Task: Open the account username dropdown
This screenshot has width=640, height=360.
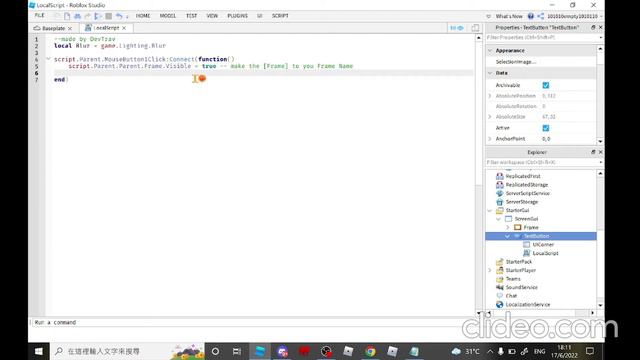Action: (x=575, y=16)
